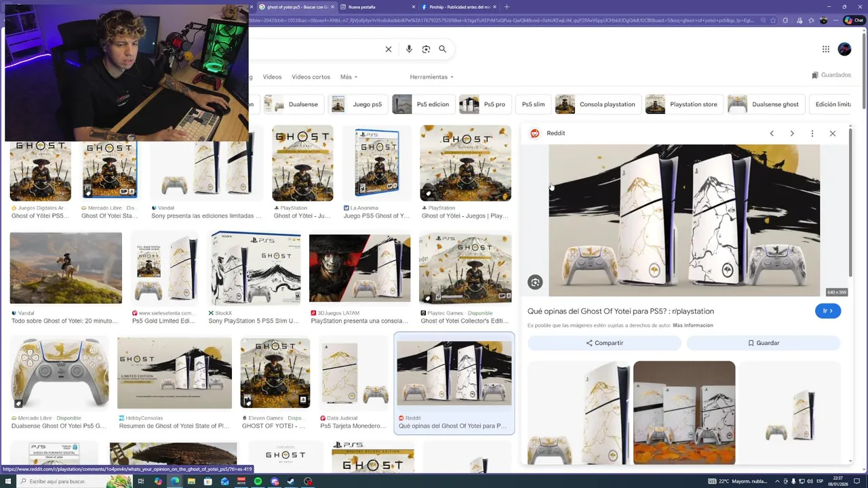Select the Ps5 pro filter chip
Screen dimensions: 868x488
coord(484,104)
